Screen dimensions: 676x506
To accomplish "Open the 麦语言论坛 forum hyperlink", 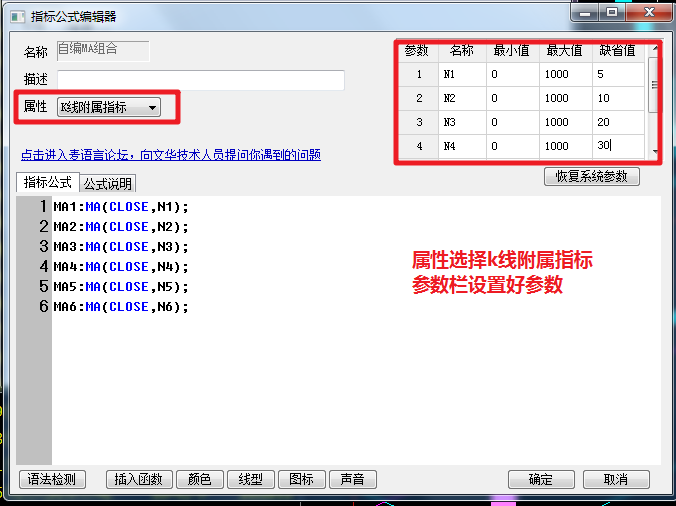I will [170, 155].
